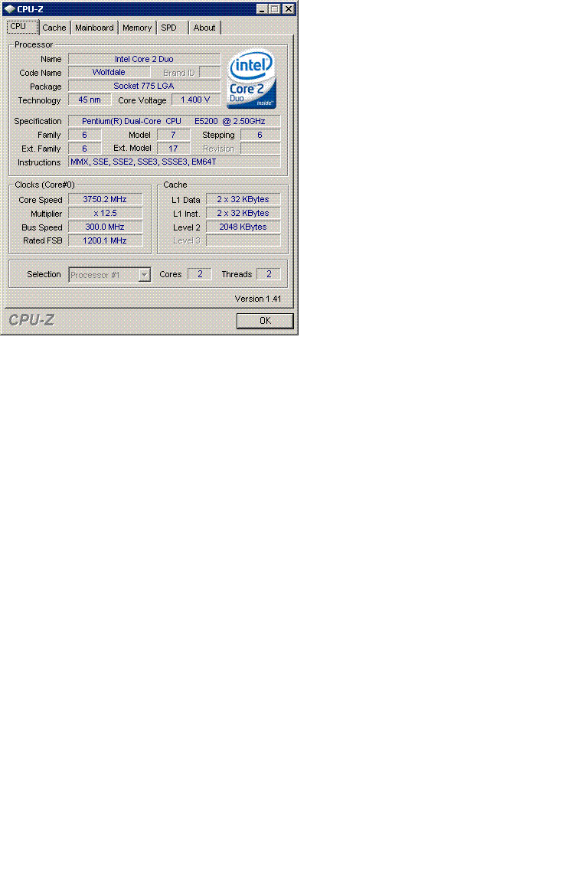Screen dimensions: 588x886
Task: Open the Mainboard tab
Action: pos(94,28)
